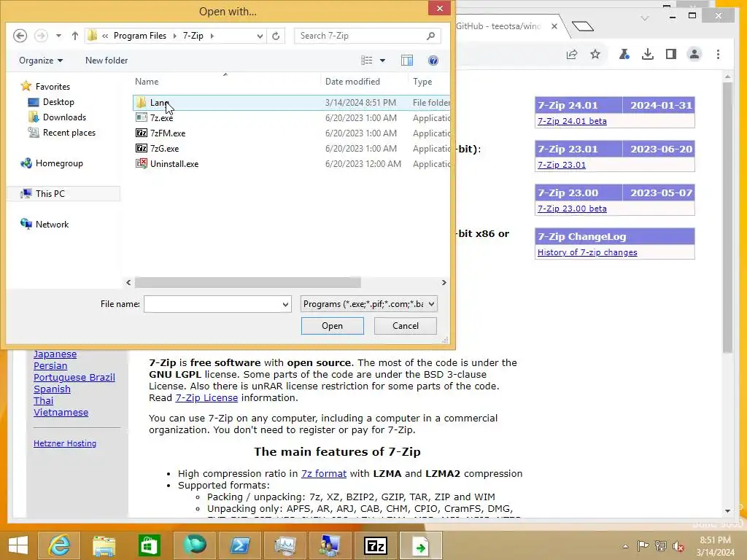Click the Back arrow in Open with dialog
This screenshot has height=560, width=747.
point(20,36)
